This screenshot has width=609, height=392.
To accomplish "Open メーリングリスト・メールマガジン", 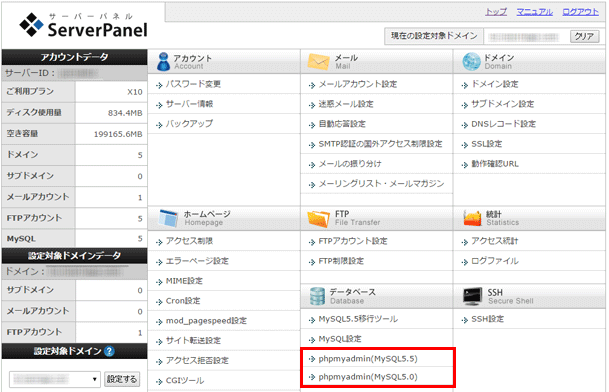I will pyautogui.click(x=381, y=183).
